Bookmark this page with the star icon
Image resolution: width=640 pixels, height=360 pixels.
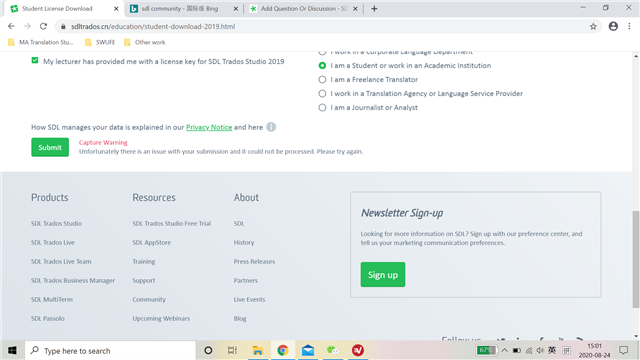click(593, 27)
